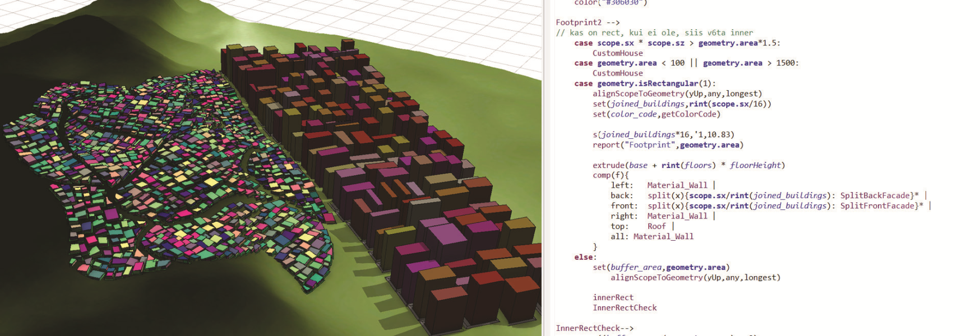
Task: Place cursor on the extrude(base + rint(floors)) line
Action: tap(688, 165)
